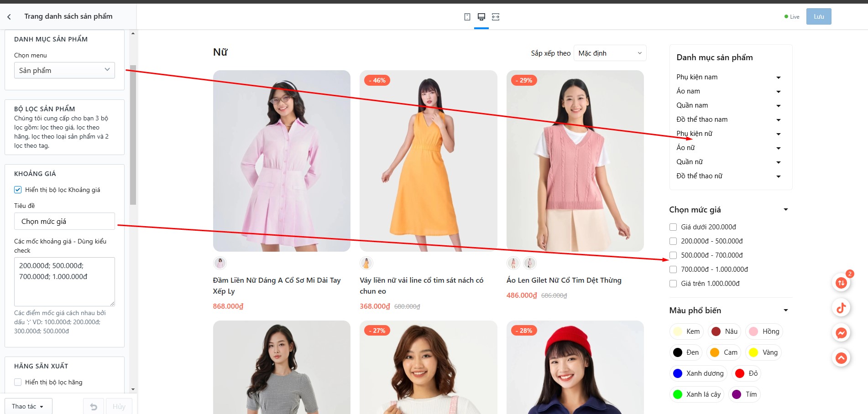
Task: Open the 'Mặc định' sort dropdown
Action: 610,53
